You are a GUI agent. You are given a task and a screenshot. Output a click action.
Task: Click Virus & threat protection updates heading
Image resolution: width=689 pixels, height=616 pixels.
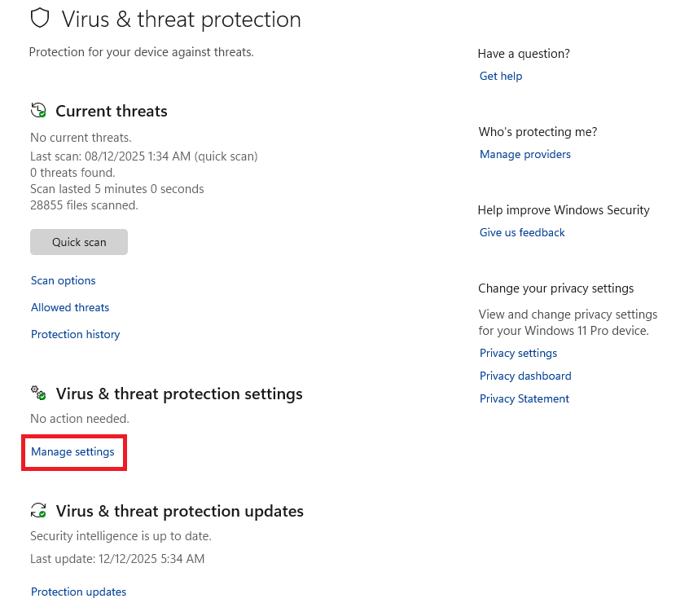[179, 511]
